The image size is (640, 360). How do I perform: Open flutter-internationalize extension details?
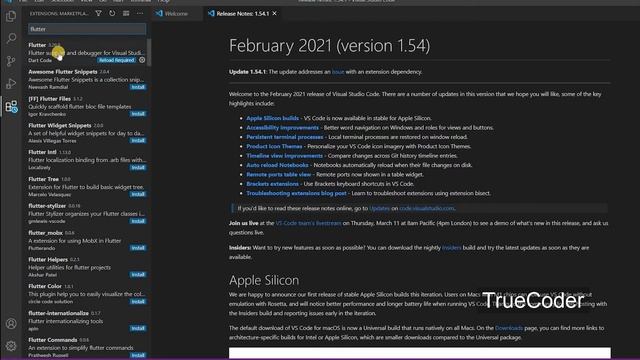[x=86, y=321]
